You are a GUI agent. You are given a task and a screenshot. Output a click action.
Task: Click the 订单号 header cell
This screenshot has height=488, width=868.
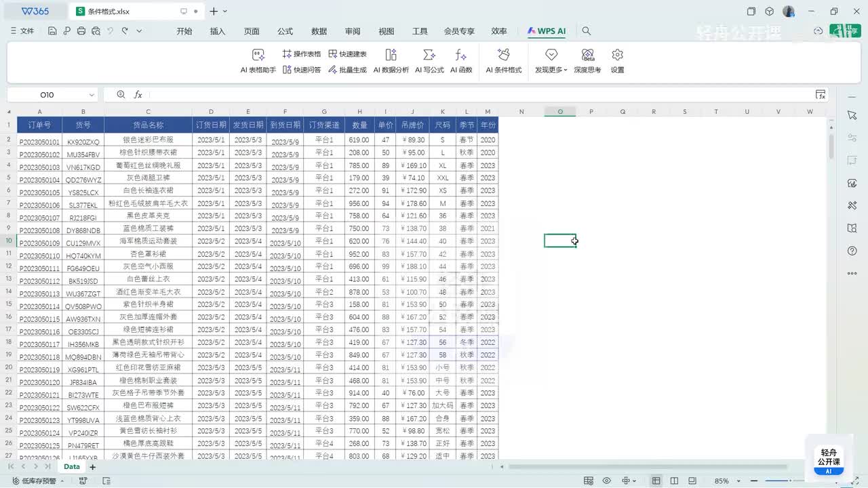click(39, 125)
